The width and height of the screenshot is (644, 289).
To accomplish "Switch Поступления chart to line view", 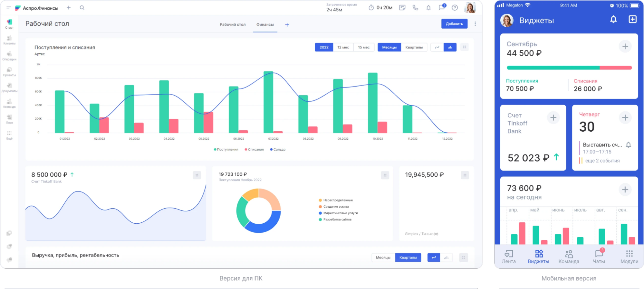I will (x=437, y=47).
